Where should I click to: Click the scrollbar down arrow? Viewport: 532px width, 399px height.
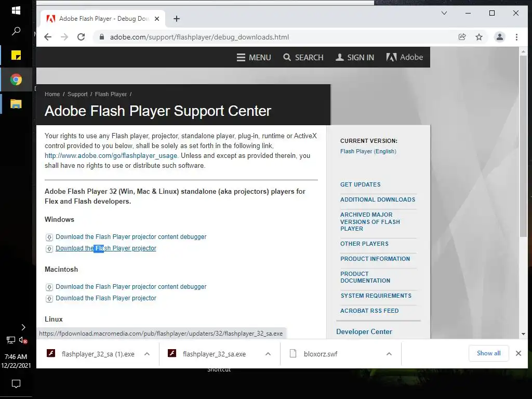pos(523,334)
